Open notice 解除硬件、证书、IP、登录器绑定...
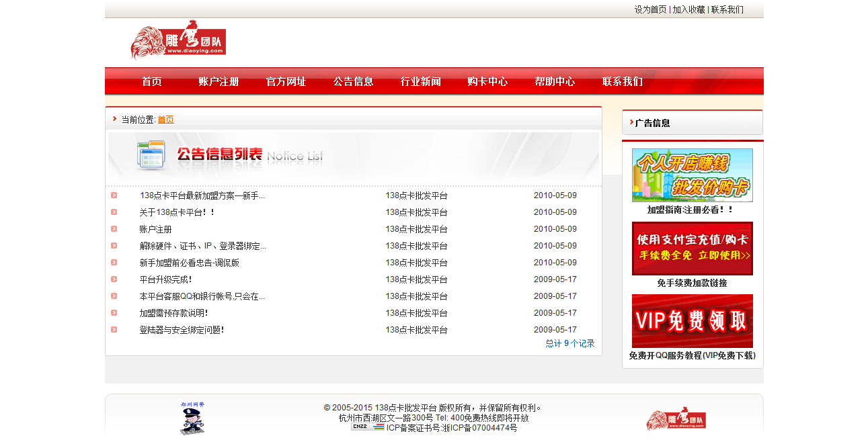 click(203, 246)
